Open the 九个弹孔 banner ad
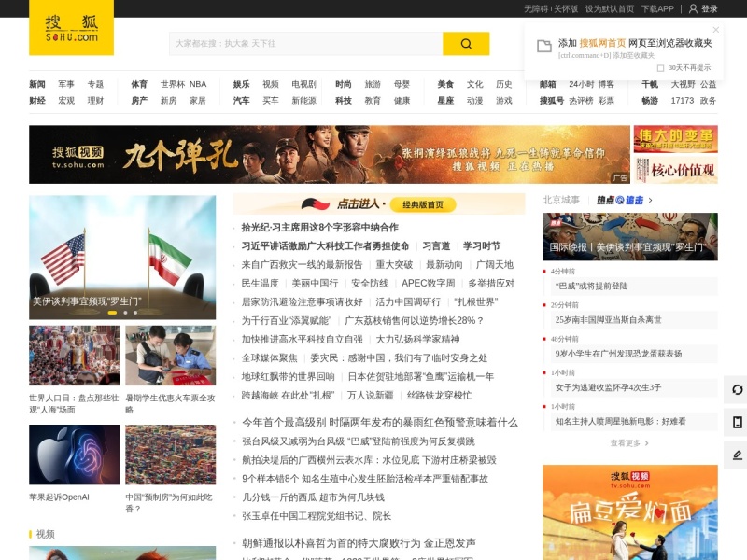 click(330, 154)
